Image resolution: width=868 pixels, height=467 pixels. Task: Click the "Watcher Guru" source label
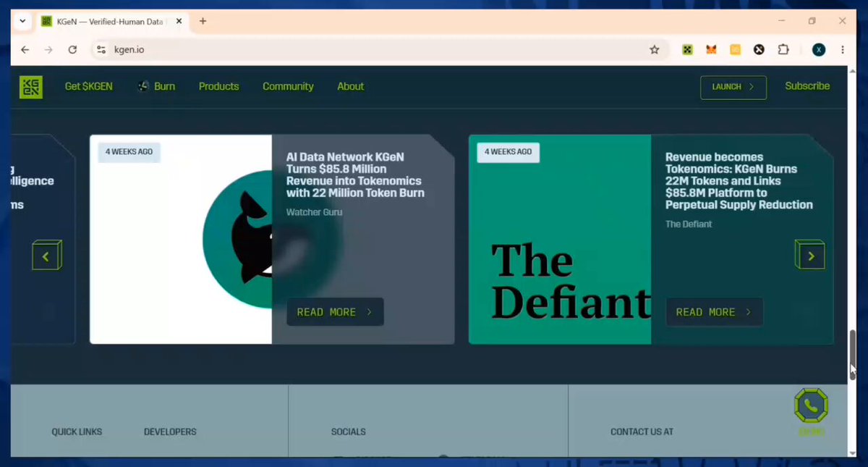coord(315,212)
